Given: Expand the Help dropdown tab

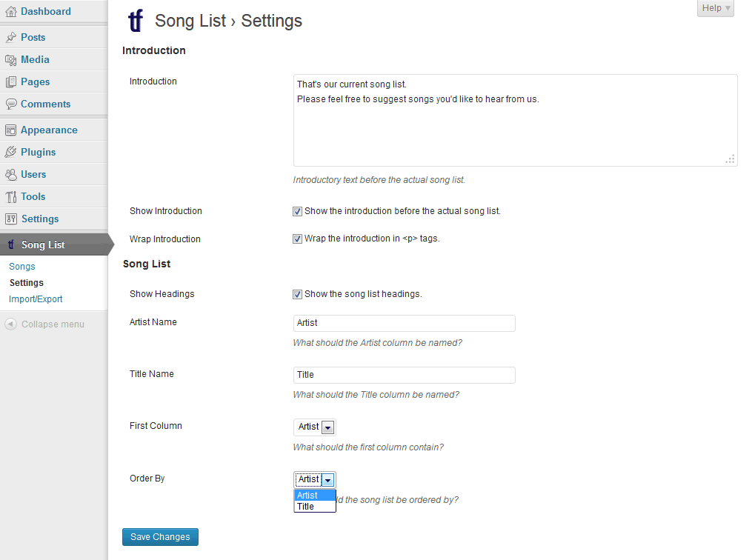Looking at the screenshot, I should [716, 8].
